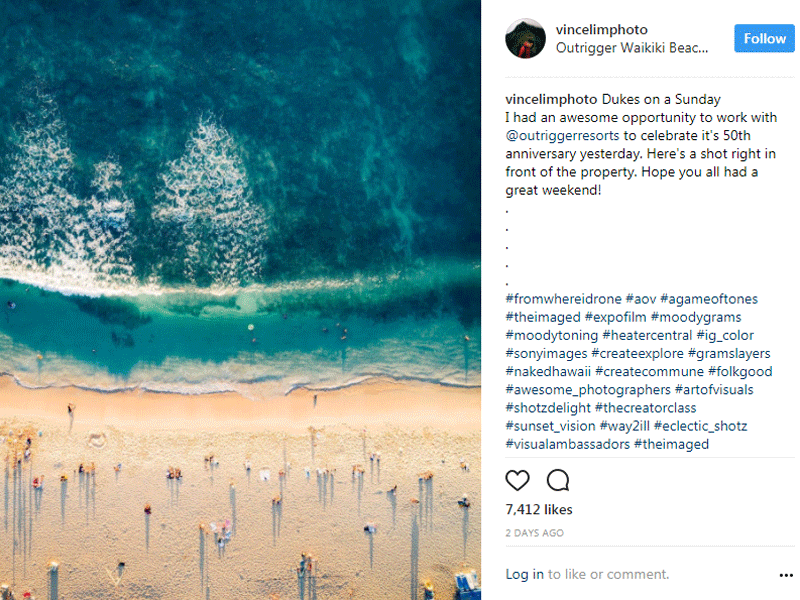Image resolution: width=800 pixels, height=600 pixels.
Task: Visit the @outriggerresorts mention
Action: 562,136
